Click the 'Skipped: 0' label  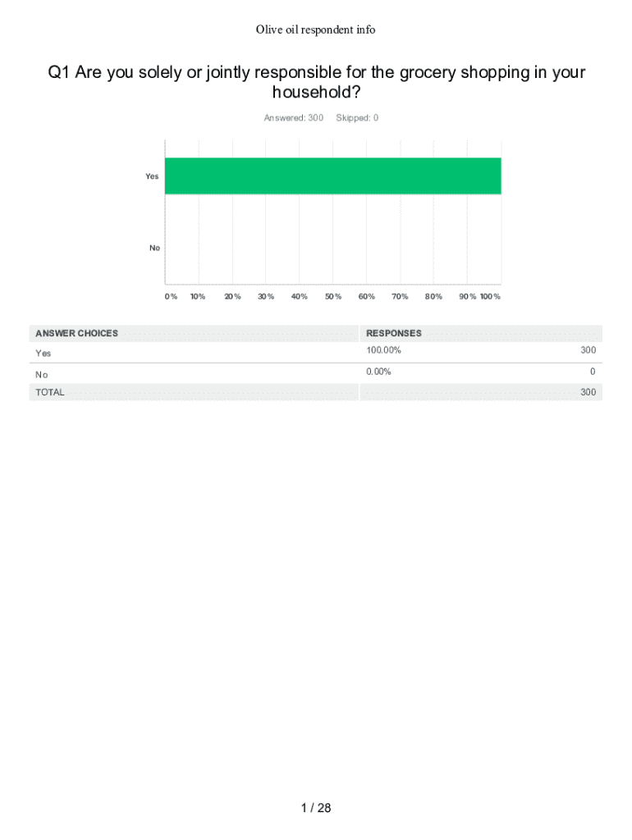click(357, 118)
